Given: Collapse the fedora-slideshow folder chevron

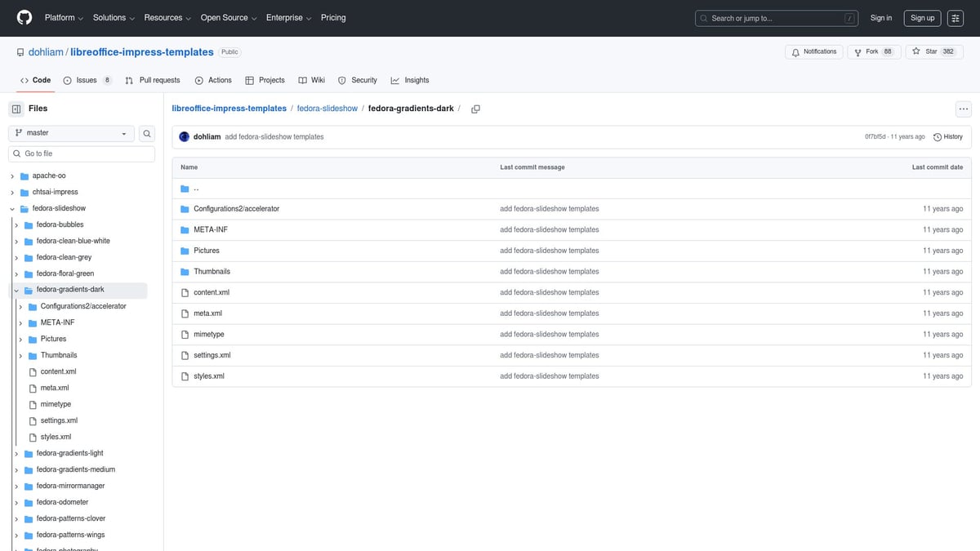Looking at the screenshot, I should [x=12, y=209].
